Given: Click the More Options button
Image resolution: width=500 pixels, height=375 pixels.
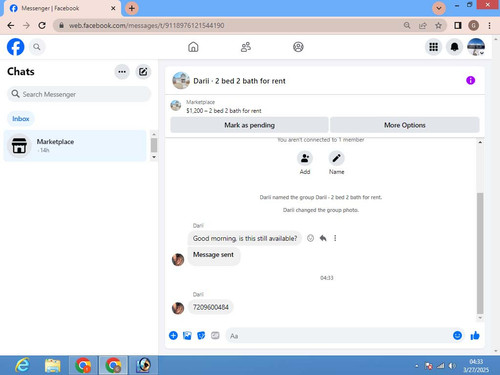Looking at the screenshot, I should coord(405,125).
